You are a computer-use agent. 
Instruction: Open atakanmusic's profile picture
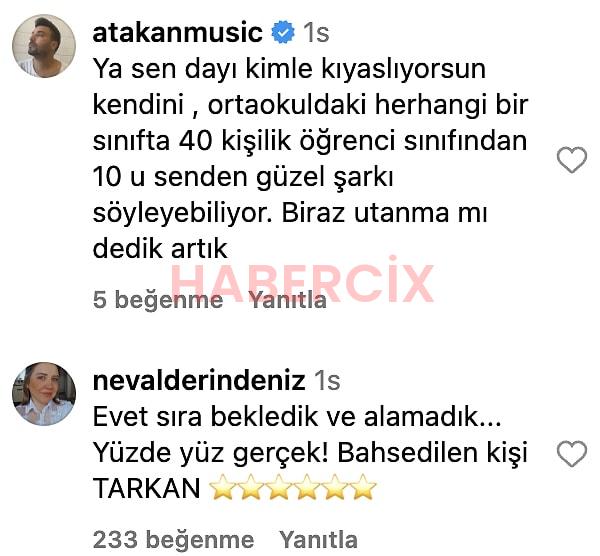44,46
